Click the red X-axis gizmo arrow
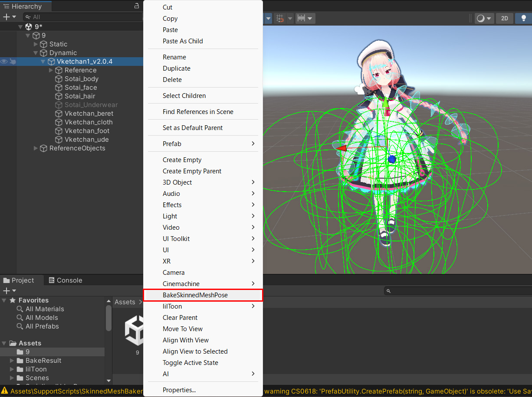 pyautogui.click(x=342, y=148)
